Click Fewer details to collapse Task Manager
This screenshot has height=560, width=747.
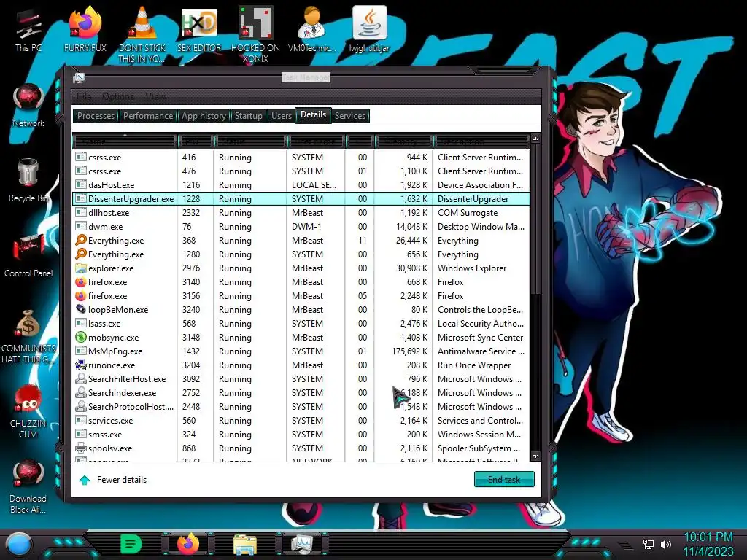tap(113, 480)
